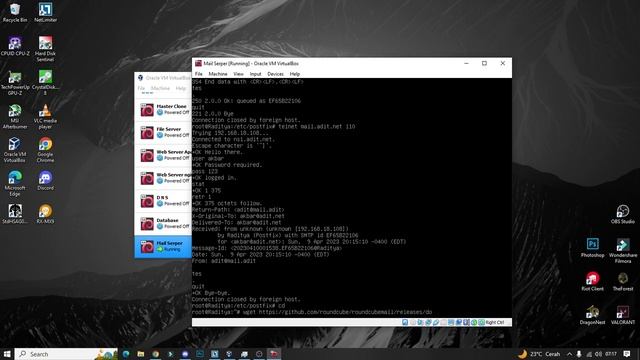Open Machine menu in VirtualBox Manager window
The height and width of the screenshot is (360, 640).
[x=160, y=88]
